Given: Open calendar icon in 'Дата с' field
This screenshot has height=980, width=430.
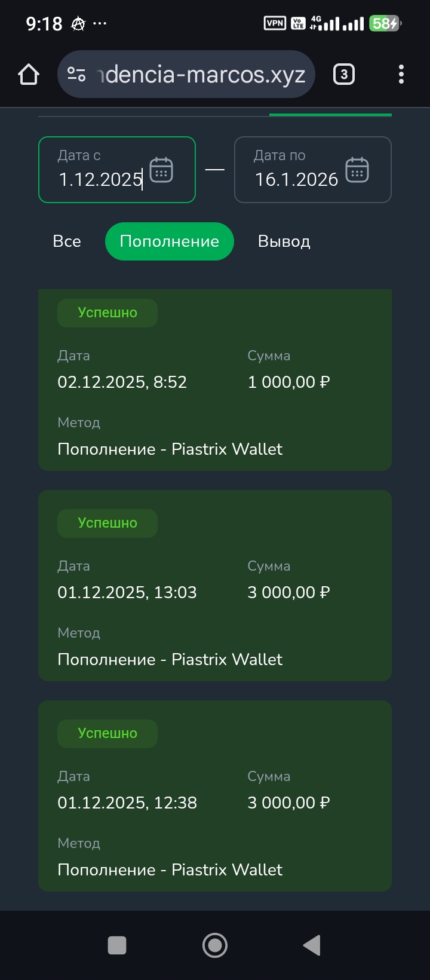Looking at the screenshot, I should click(161, 170).
